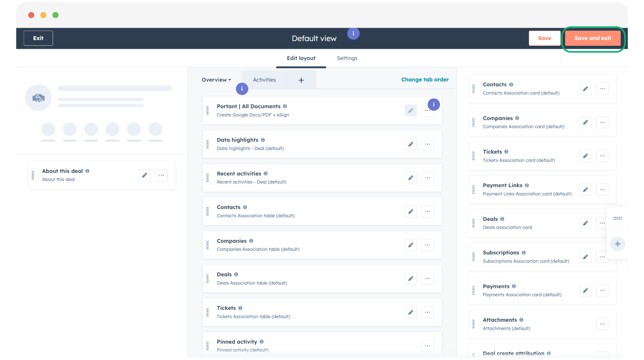Click the deal handshake avatar thumbnail
This screenshot has width=644, height=360.
[39, 98]
